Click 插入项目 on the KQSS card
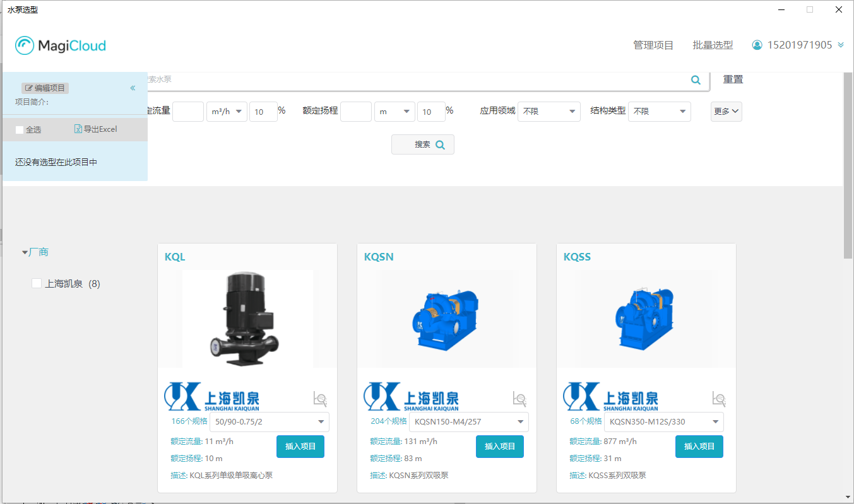The height and width of the screenshot is (504, 854). [x=699, y=447]
